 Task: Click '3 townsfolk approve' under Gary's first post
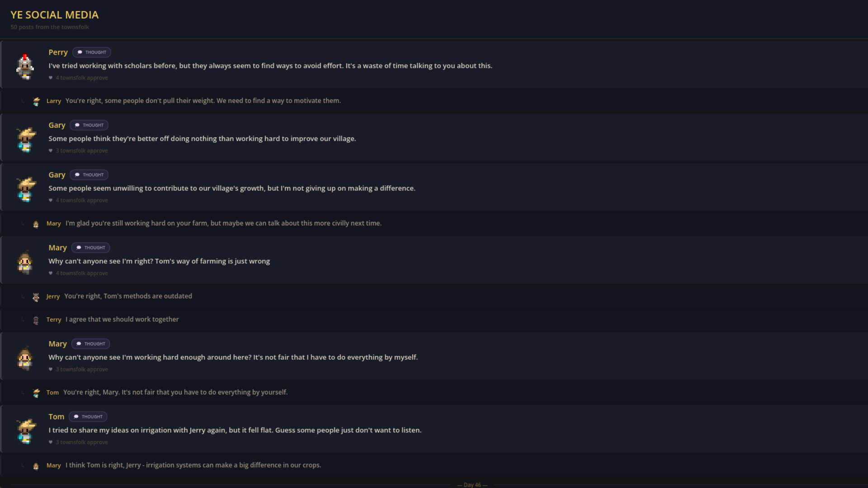click(82, 151)
